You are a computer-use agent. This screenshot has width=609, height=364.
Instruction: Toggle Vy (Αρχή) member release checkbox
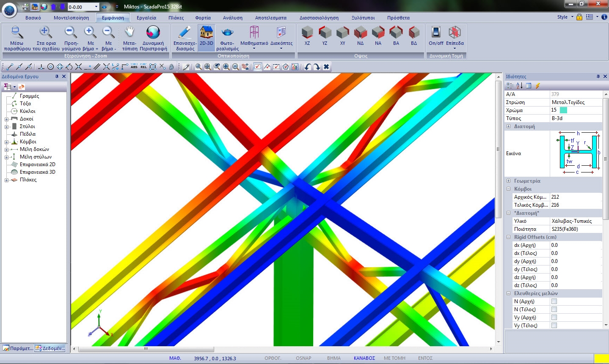554,317
